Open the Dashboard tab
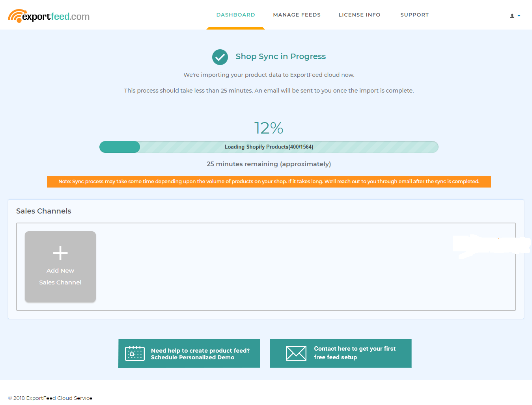 pos(236,15)
